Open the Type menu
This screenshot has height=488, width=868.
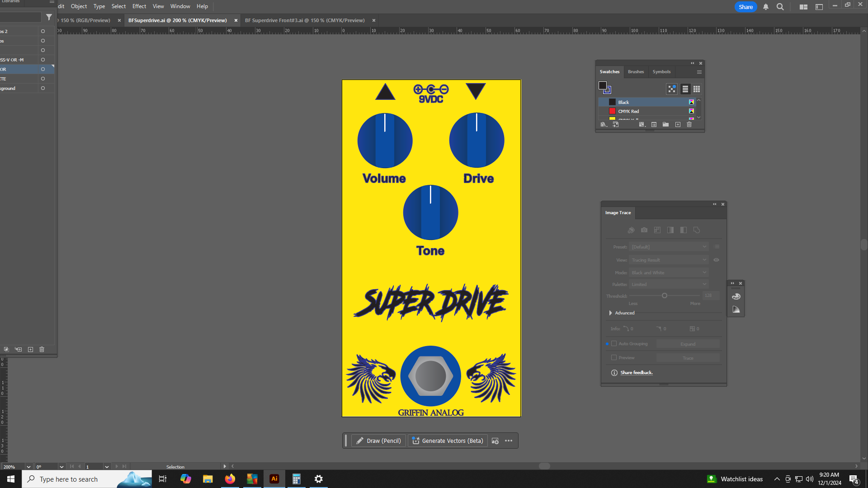(x=99, y=6)
